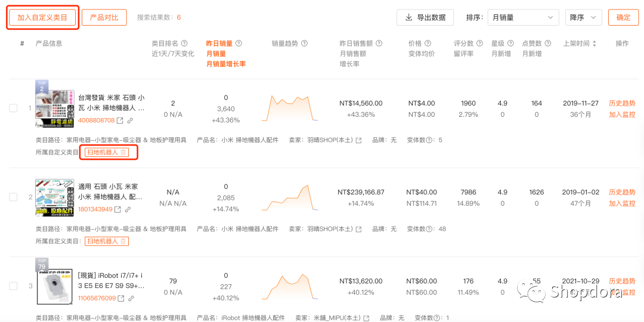Open external link beside ID 4008808708
Image resolution: width=644 pixels, height=322 pixels.
120,120
